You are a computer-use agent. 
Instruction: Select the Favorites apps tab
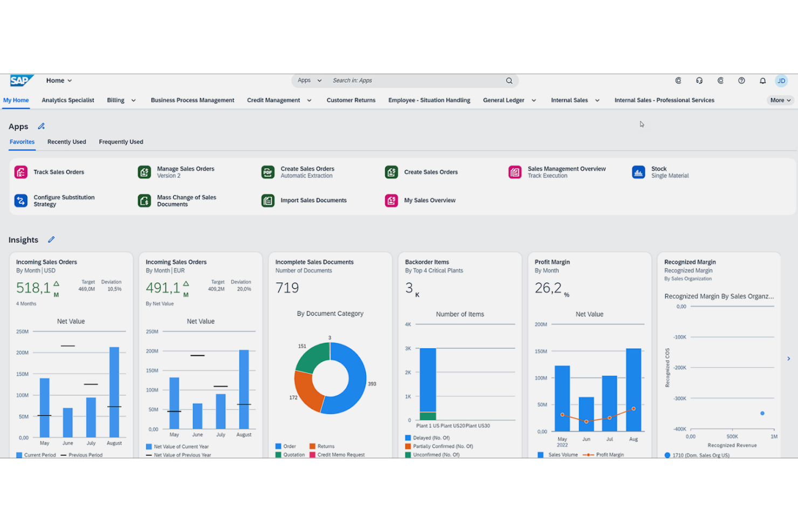tap(22, 142)
